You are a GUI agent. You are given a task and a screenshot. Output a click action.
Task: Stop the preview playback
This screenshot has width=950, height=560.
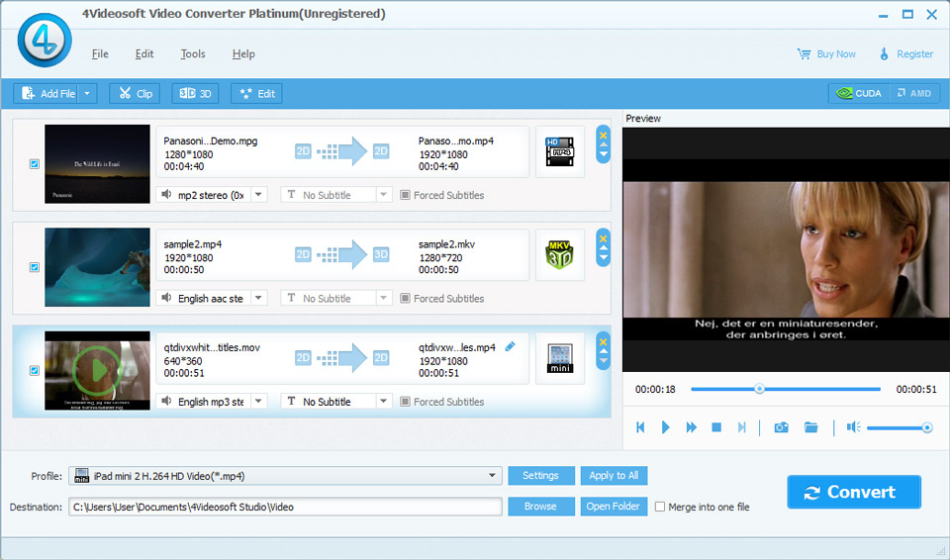click(716, 427)
